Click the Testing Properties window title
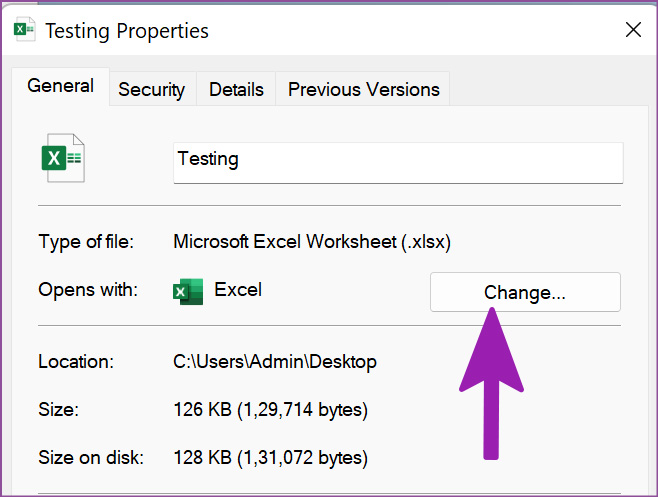658x497 pixels. (127, 31)
